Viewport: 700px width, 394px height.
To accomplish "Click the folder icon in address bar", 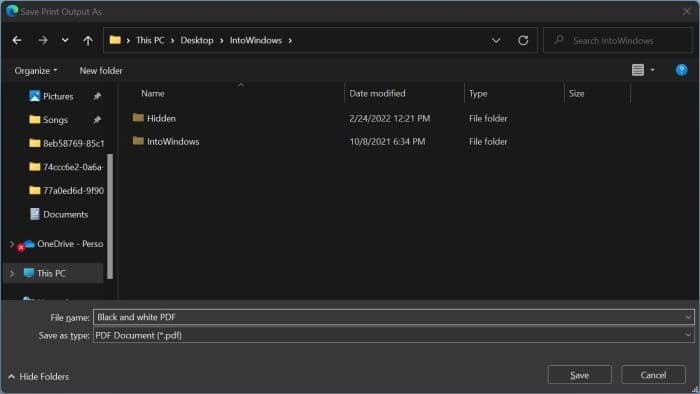I will click(x=115, y=40).
